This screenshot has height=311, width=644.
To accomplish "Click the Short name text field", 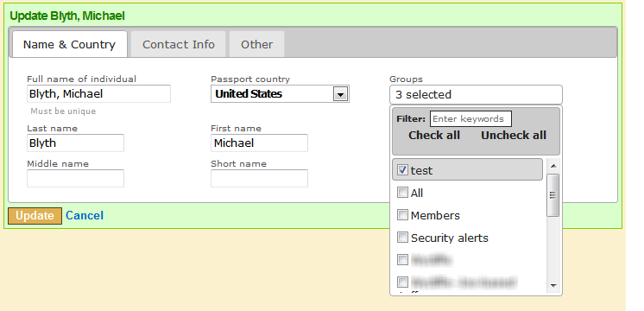I will click(259, 178).
